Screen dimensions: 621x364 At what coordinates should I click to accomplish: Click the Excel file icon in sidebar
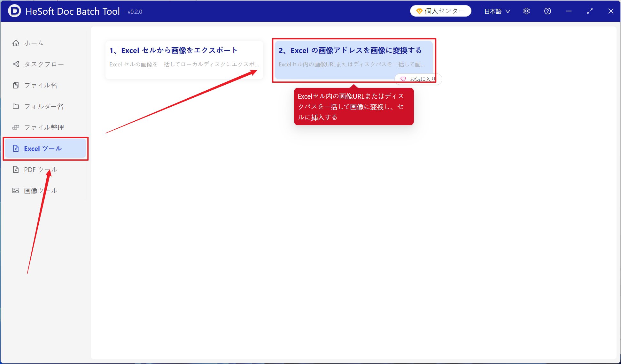(x=16, y=148)
